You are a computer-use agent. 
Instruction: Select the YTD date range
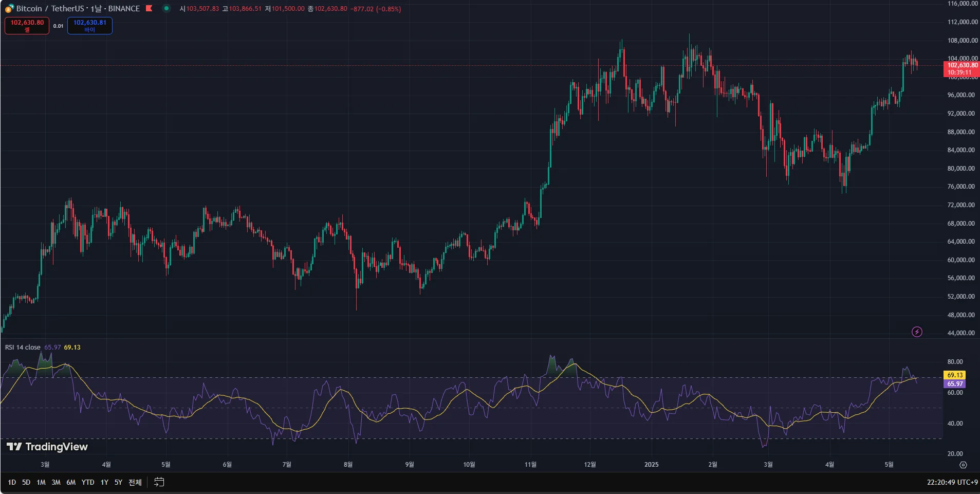(x=88, y=482)
